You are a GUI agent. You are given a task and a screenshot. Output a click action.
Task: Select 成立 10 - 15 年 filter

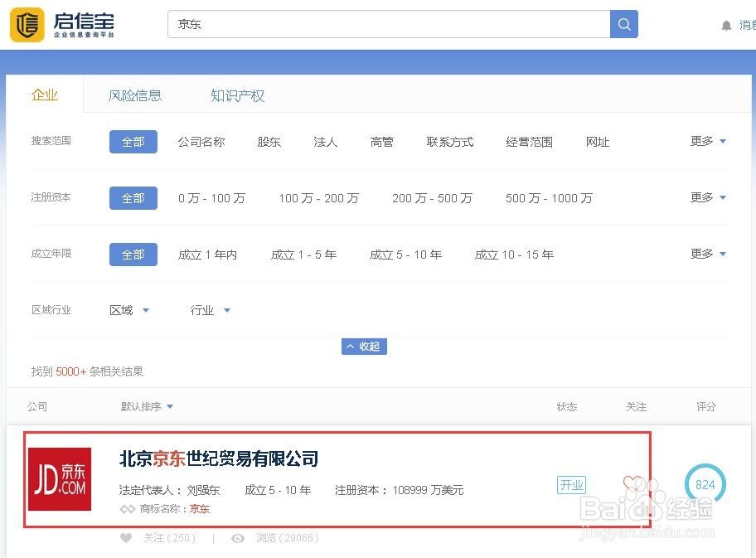tap(514, 255)
